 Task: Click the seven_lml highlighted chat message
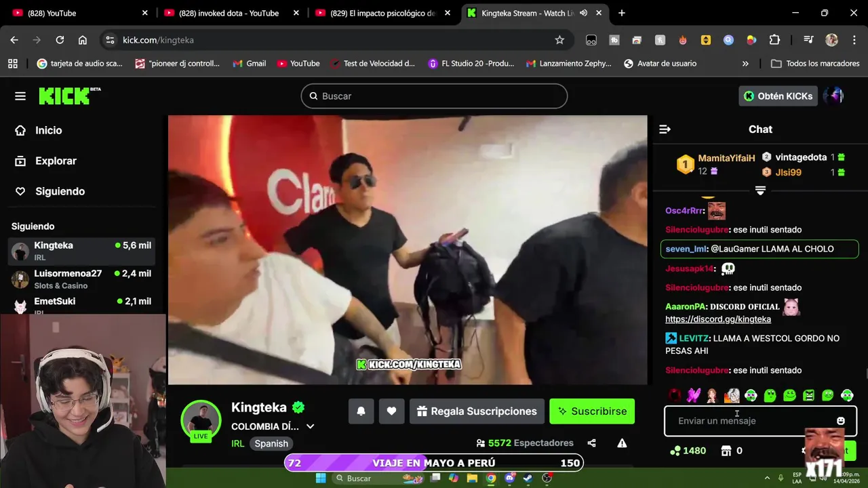coord(759,249)
